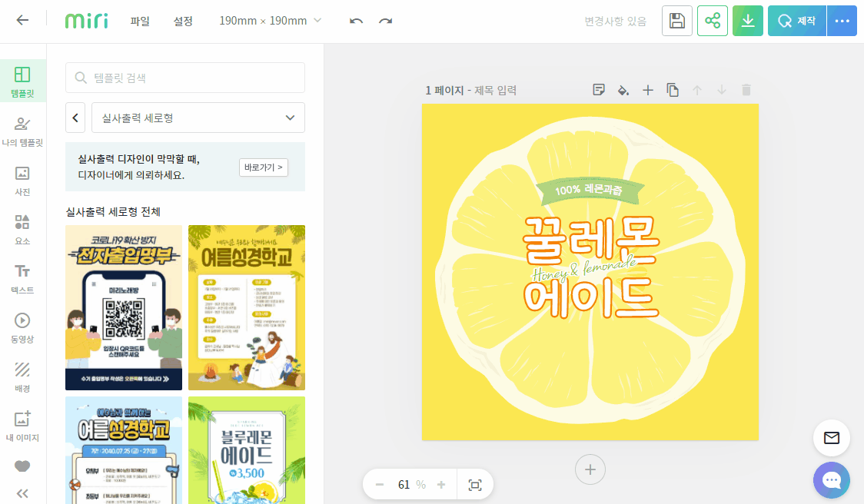Undo the last action
Screen dimensions: 864x504
pyautogui.click(x=356, y=21)
